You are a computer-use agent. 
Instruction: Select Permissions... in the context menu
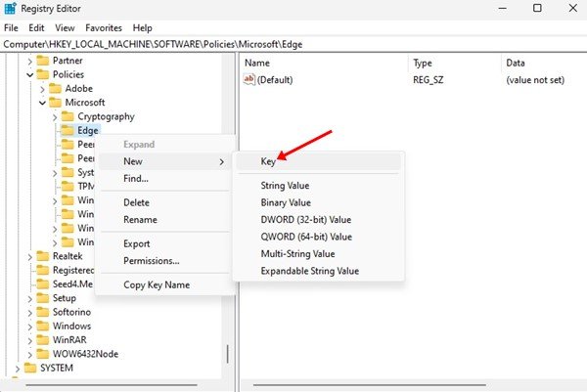click(164, 261)
